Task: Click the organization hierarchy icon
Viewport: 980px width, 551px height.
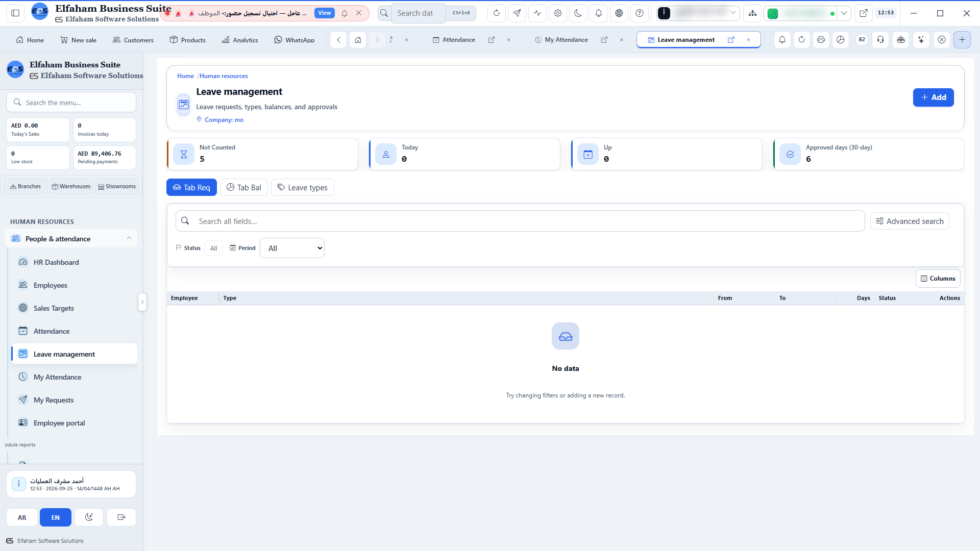Action: click(752, 13)
